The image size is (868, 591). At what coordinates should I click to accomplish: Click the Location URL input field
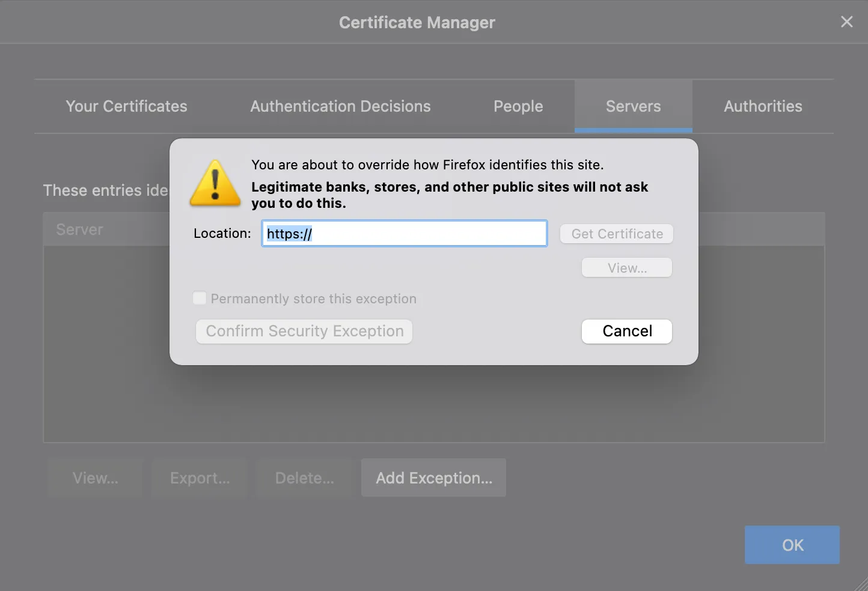click(x=405, y=234)
